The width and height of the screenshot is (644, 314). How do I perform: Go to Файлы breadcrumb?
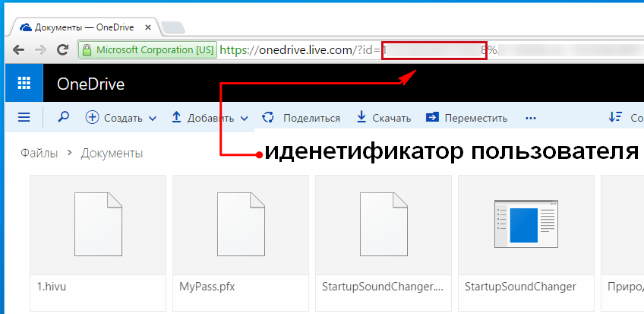point(39,154)
